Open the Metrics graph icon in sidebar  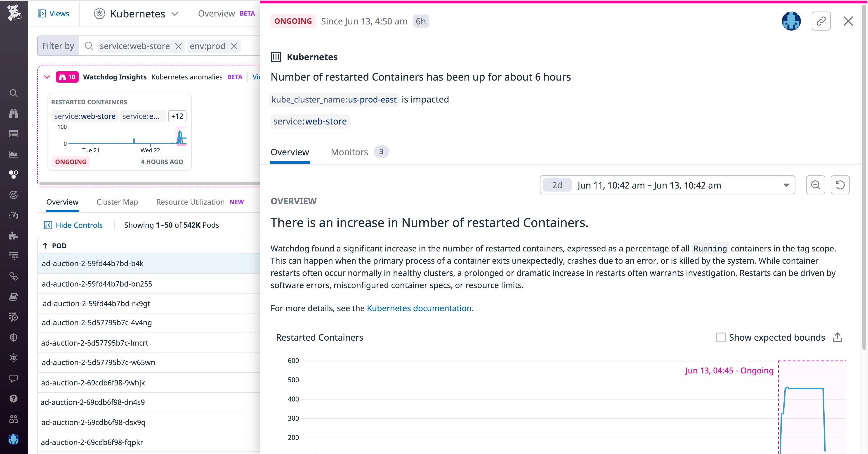(x=14, y=154)
